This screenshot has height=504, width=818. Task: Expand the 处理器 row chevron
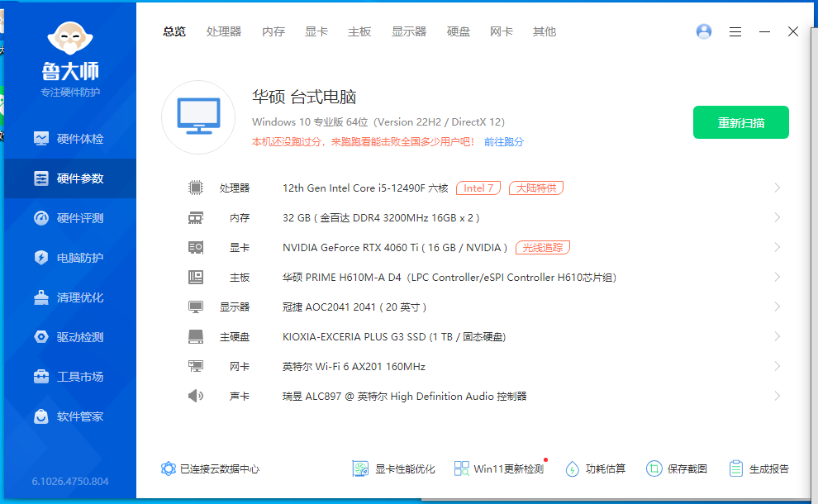pyautogui.click(x=777, y=188)
